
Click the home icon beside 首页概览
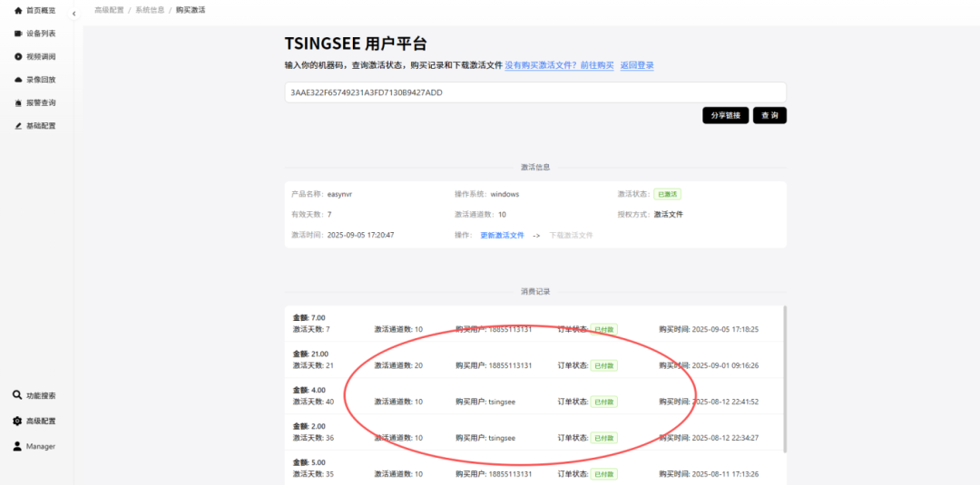18,11
